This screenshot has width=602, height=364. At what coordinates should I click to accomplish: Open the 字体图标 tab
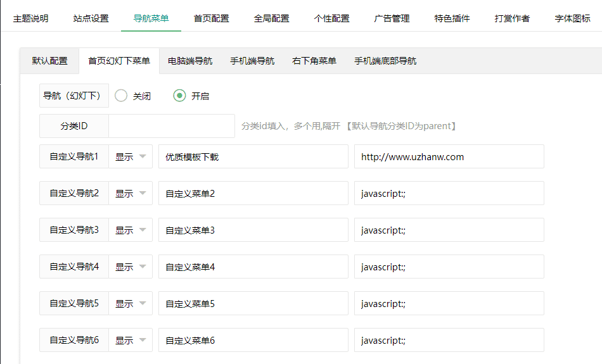pos(572,18)
